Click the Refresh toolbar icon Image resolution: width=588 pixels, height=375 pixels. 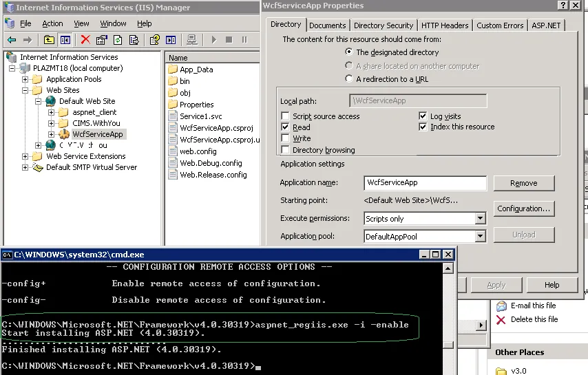coord(116,40)
